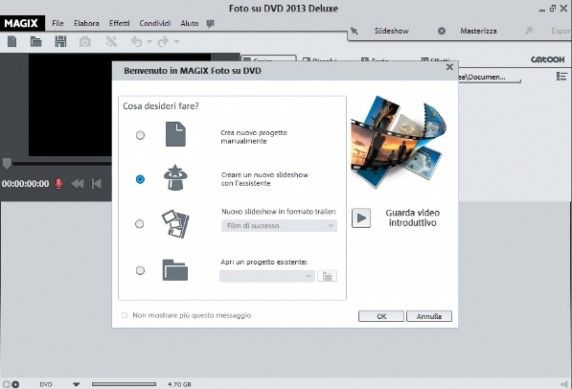The image size is (572, 389).
Task: Open the 'Film di successo' dropdown
Action: click(x=279, y=226)
